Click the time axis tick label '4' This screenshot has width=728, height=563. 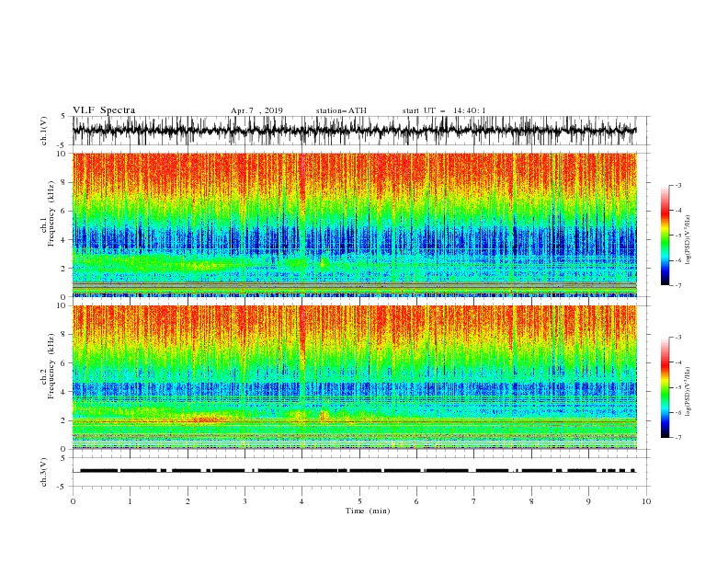301,501
